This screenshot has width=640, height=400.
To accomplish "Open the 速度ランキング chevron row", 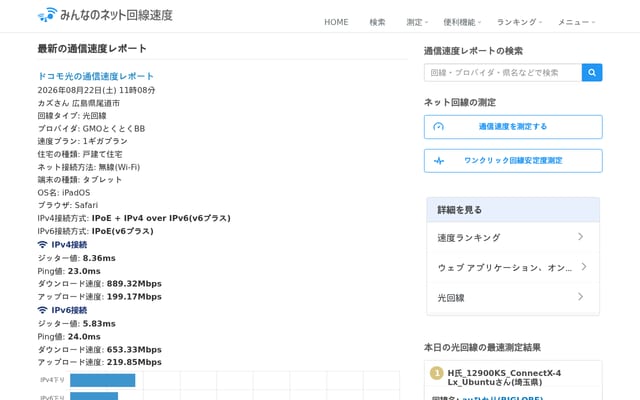I will [x=513, y=238].
